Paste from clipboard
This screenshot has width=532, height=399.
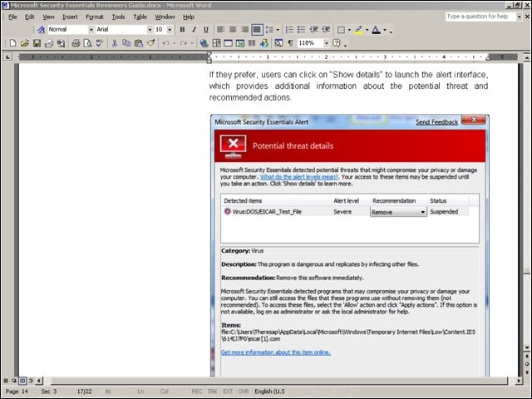(139, 43)
